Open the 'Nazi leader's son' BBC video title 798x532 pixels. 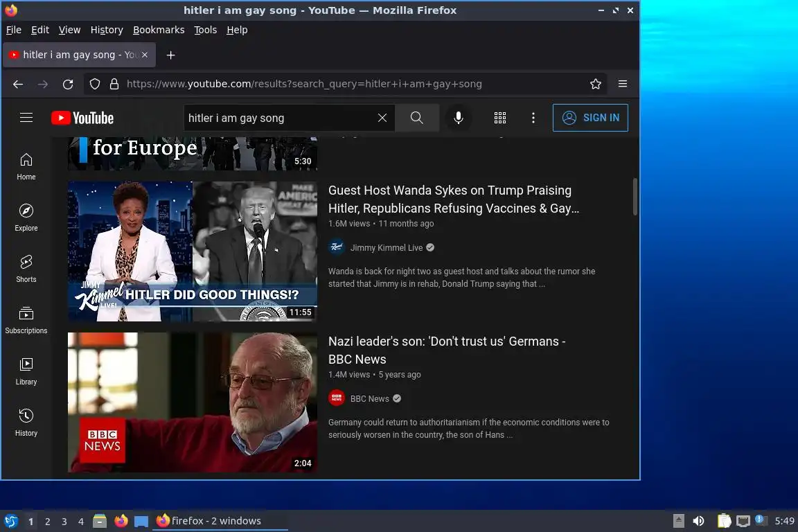tap(447, 351)
